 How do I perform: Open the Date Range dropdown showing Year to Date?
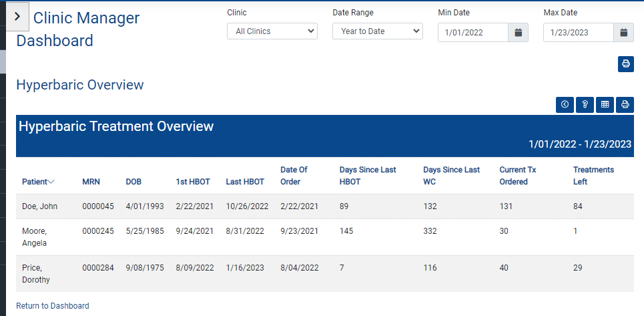click(378, 31)
